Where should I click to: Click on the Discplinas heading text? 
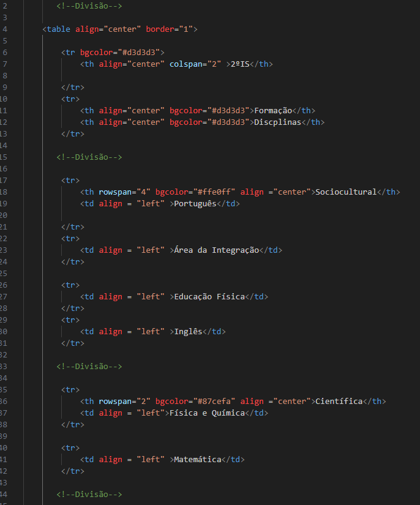click(277, 122)
